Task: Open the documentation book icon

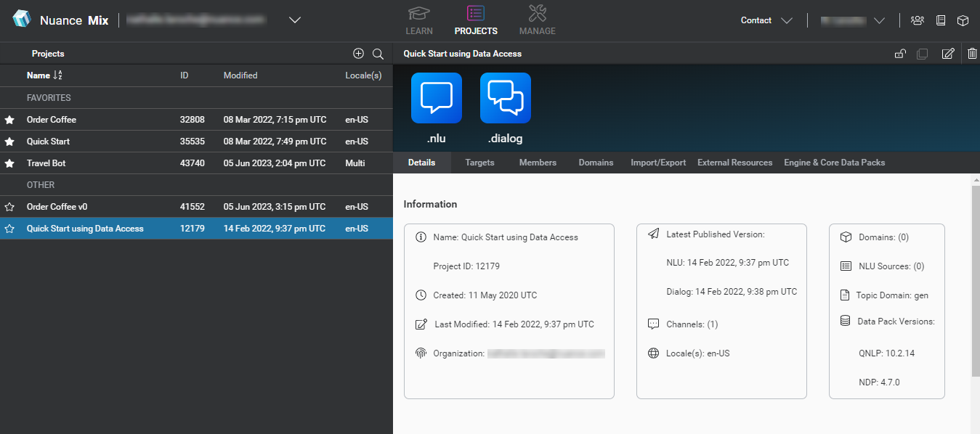Action: [941, 20]
